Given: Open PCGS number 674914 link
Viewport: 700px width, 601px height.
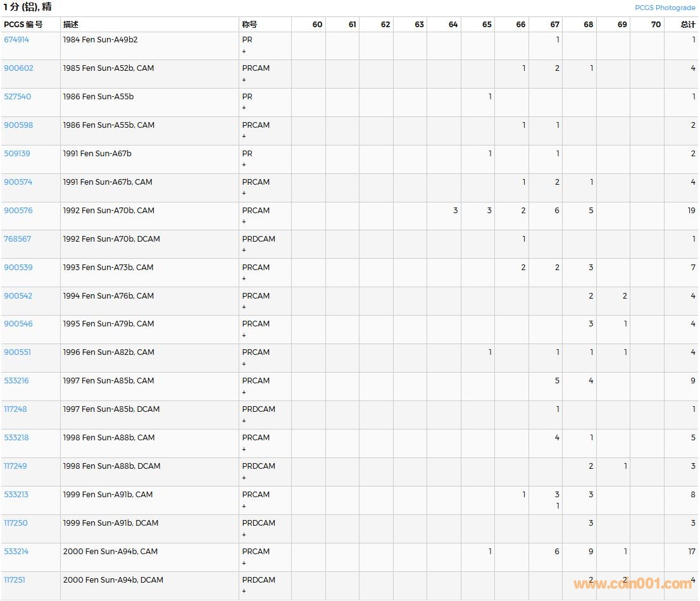Looking at the screenshot, I should click(x=16, y=40).
